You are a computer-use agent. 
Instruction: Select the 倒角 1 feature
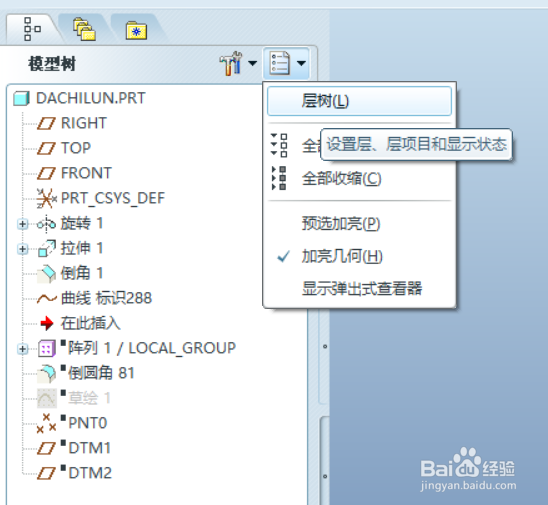pyautogui.click(x=82, y=273)
